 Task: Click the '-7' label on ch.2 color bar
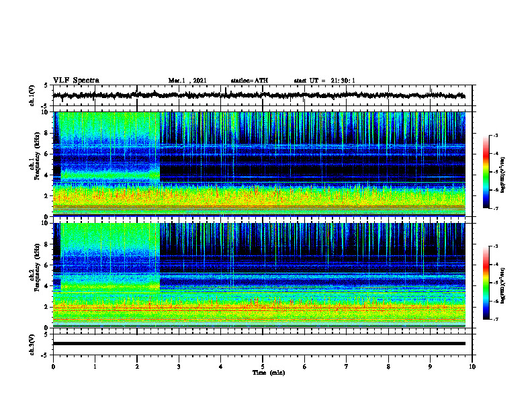496,320
